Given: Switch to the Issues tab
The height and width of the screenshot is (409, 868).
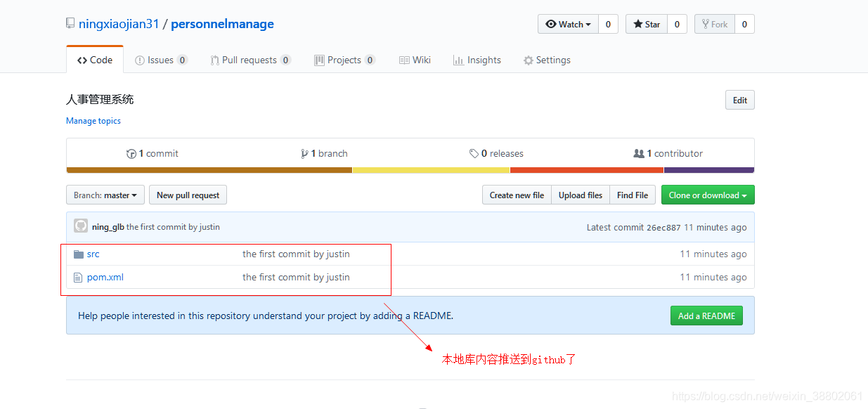Looking at the screenshot, I should coord(161,60).
